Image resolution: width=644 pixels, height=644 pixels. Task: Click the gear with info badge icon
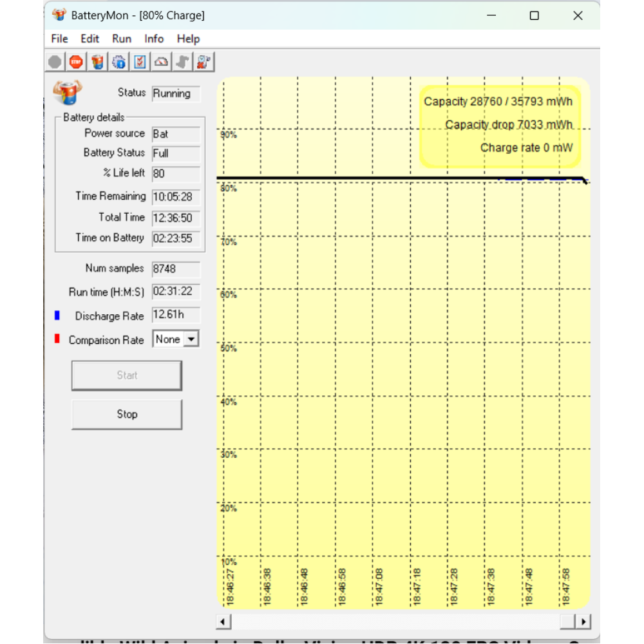(x=119, y=62)
